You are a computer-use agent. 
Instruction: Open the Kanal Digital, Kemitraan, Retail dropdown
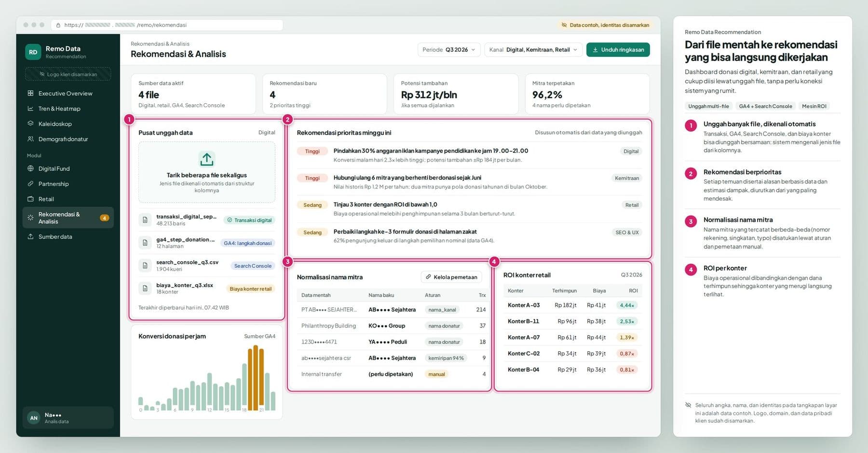(533, 50)
